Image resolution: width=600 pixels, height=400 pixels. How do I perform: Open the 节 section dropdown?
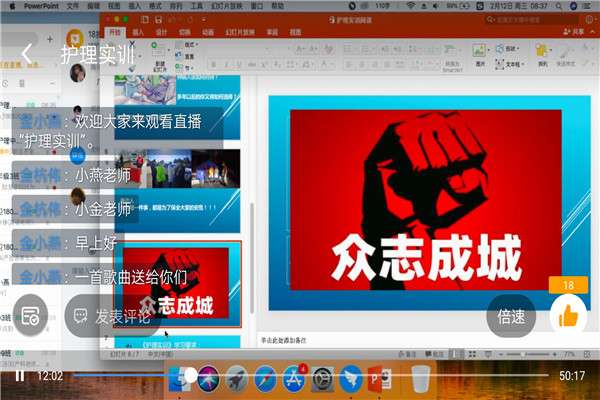click(184, 68)
